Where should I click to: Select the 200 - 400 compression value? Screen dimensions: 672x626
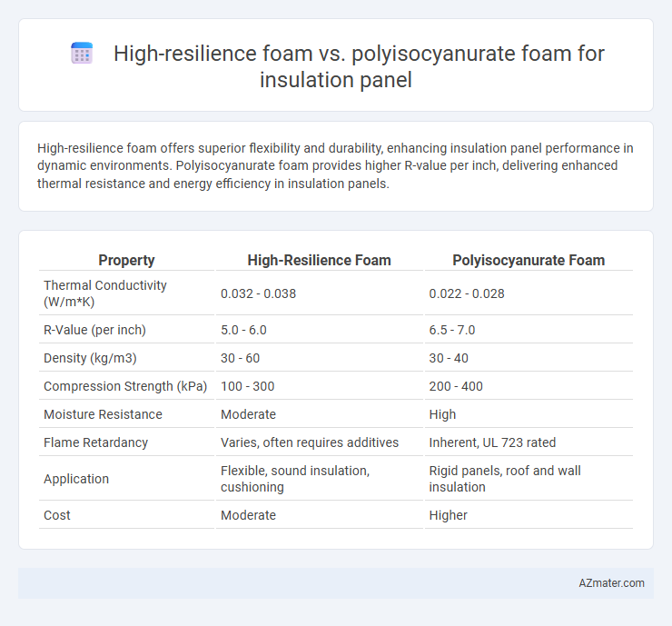click(456, 386)
